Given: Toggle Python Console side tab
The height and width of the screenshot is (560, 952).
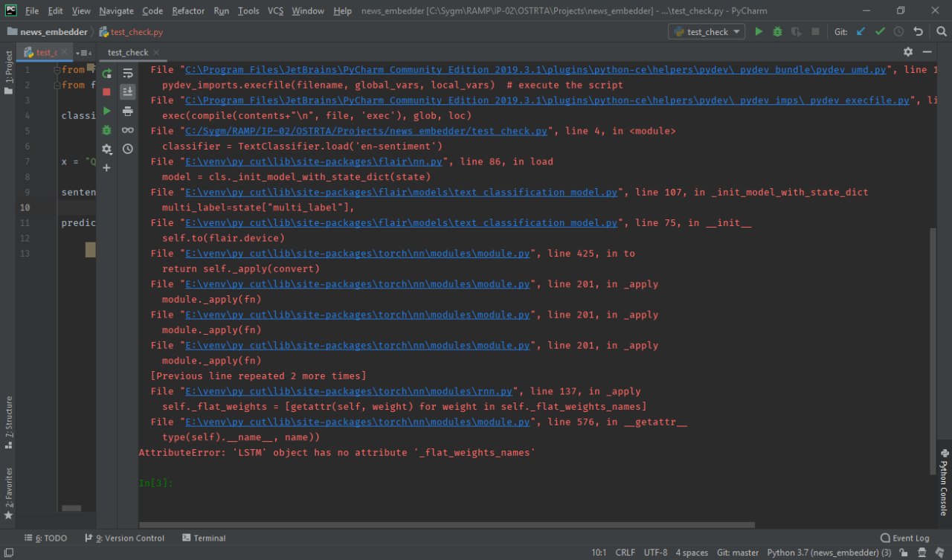Looking at the screenshot, I should tap(943, 483).
